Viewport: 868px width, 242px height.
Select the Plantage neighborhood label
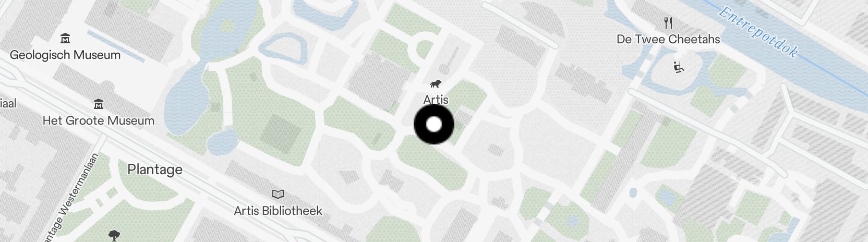(x=155, y=170)
